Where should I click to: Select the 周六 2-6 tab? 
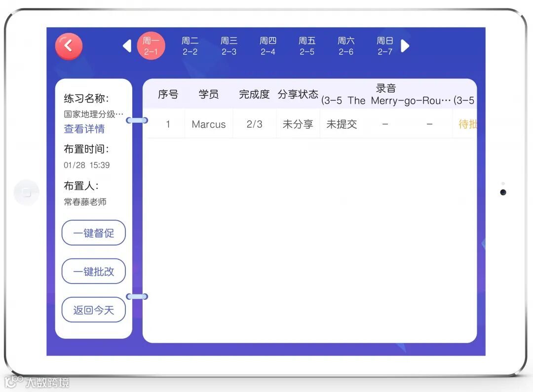(346, 46)
